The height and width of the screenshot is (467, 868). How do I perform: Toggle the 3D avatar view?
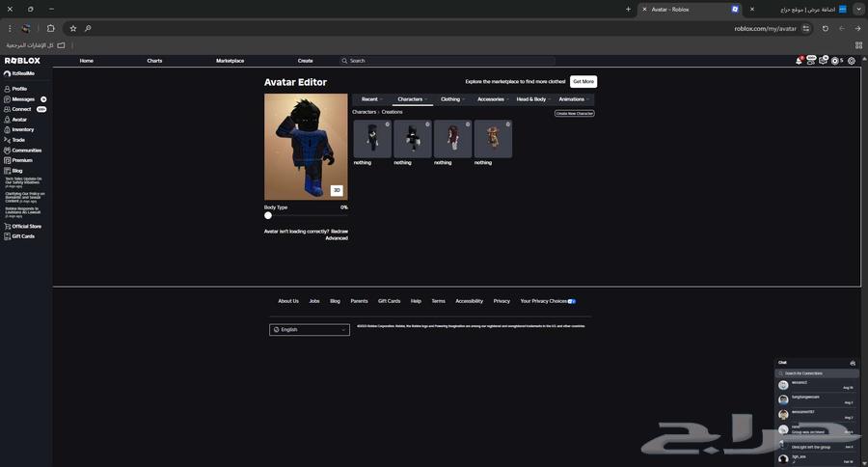click(337, 190)
